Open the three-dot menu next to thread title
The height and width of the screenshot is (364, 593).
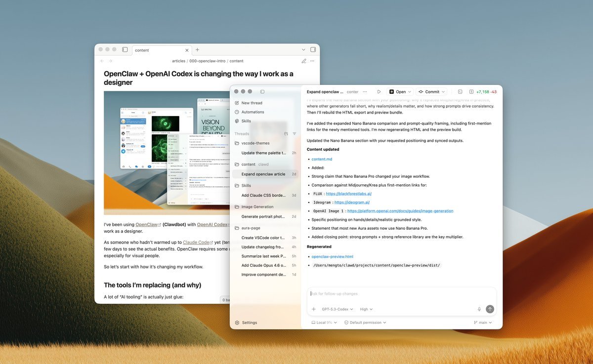[365, 92]
